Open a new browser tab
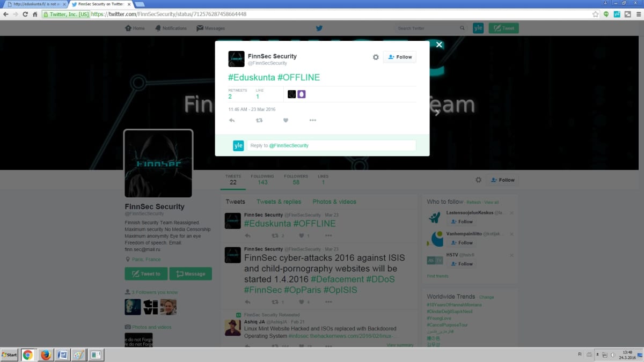The image size is (644, 362). (x=140, y=5)
